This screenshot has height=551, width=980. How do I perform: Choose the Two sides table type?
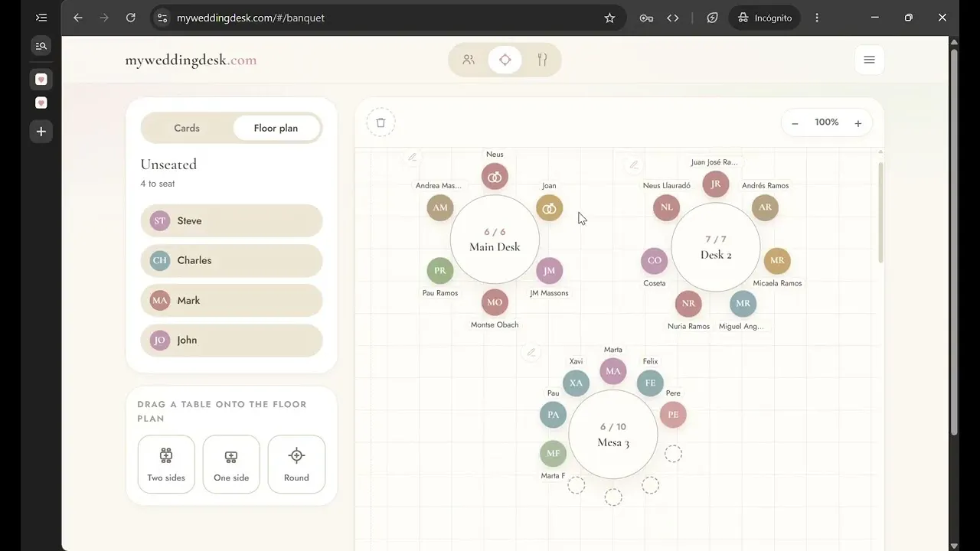166,465
